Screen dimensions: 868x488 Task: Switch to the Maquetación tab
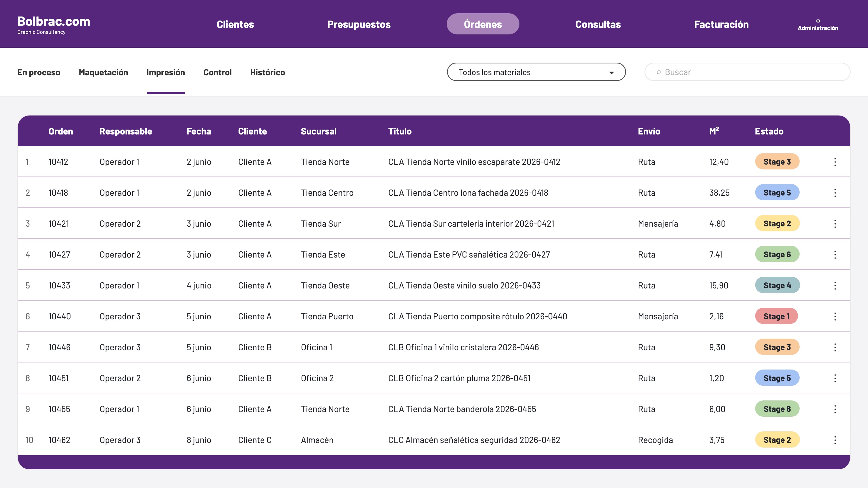pos(103,72)
